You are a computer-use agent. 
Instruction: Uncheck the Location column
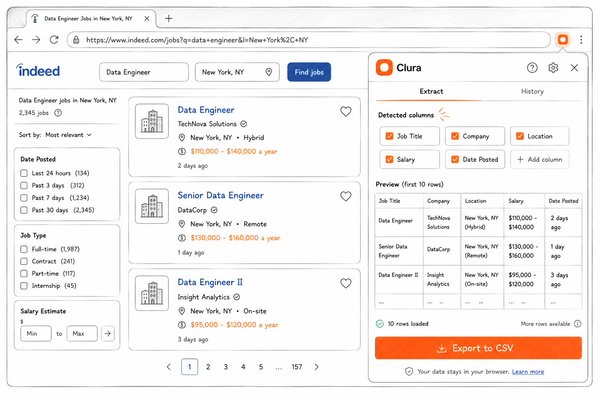(x=520, y=136)
